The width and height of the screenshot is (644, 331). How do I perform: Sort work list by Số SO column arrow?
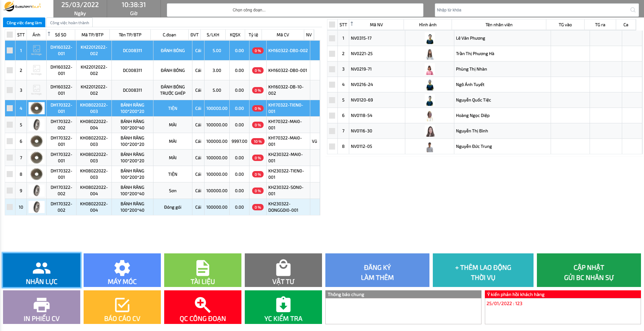tap(49, 34)
